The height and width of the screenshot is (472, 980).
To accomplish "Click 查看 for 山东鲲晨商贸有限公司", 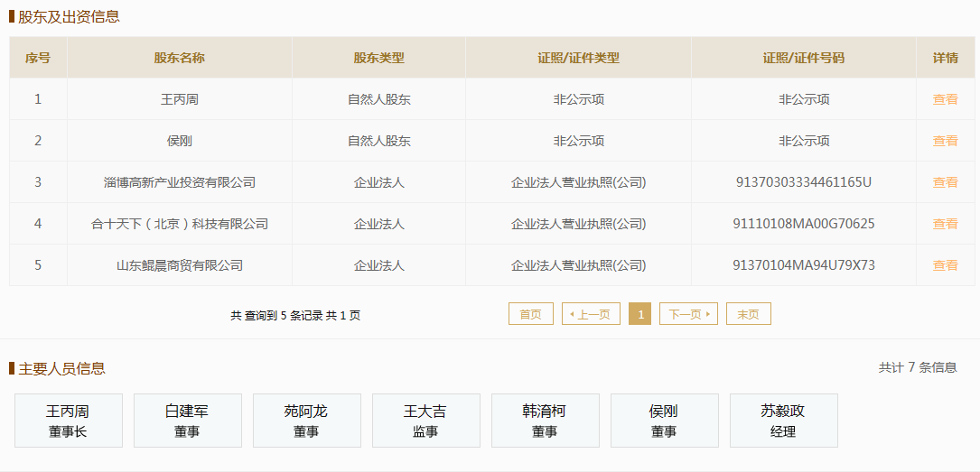I will click(x=945, y=265).
